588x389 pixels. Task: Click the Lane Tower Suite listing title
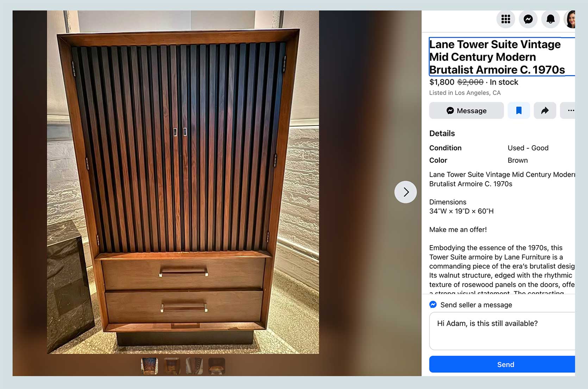pyautogui.click(x=497, y=57)
